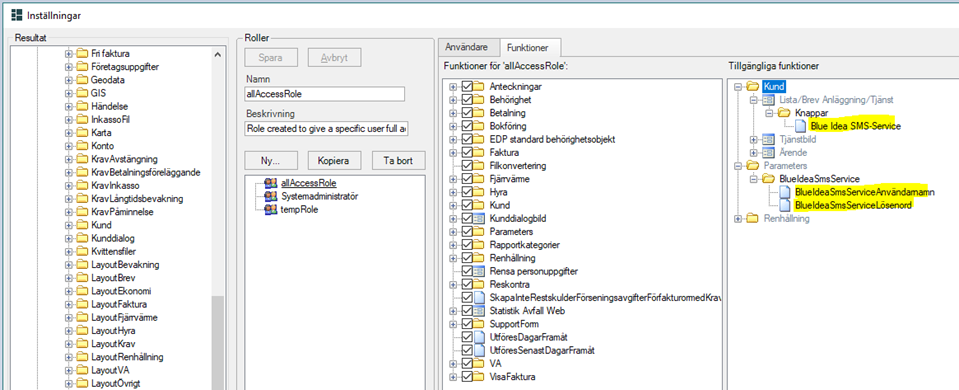This screenshot has height=390, width=959.
Task: Select the KravLångtidsbevakning tree row
Action: click(x=137, y=199)
